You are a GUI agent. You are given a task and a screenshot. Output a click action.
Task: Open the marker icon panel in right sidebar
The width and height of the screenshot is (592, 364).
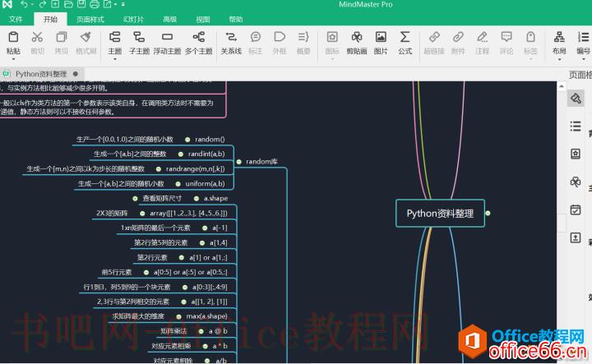(x=576, y=154)
